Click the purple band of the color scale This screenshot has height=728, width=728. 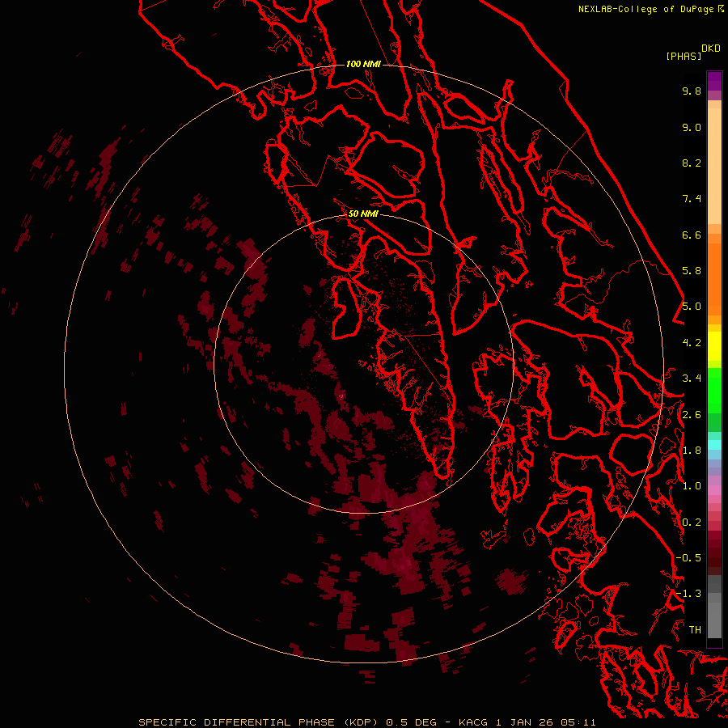click(x=714, y=82)
